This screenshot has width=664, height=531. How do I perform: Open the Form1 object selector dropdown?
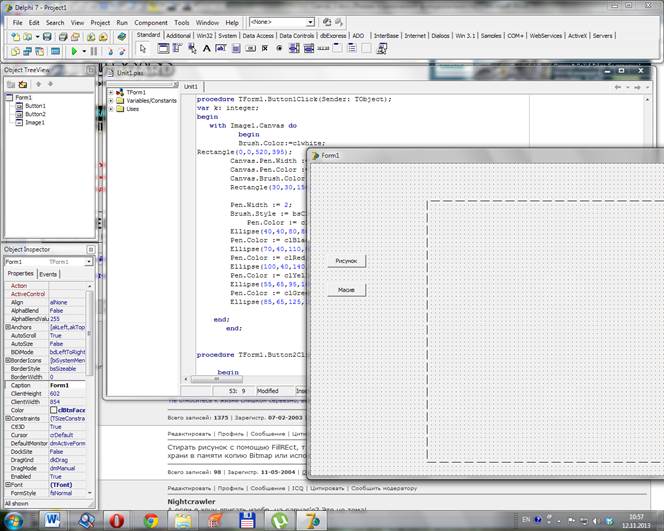[x=89, y=262]
